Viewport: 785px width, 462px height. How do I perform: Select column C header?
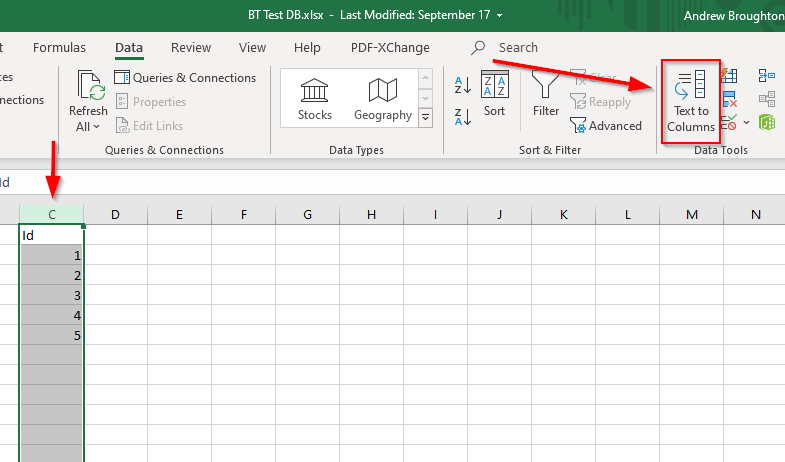pyautogui.click(x=52, y=215)
